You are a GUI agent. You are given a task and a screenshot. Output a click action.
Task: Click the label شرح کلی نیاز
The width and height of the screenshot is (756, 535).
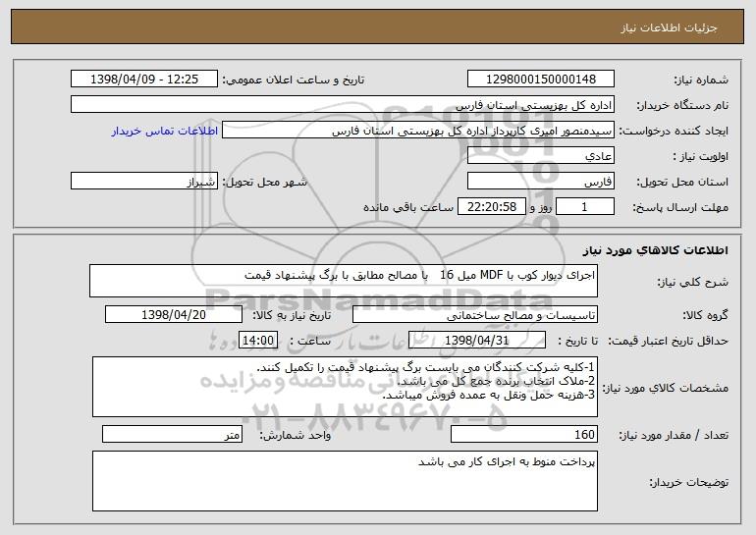pyautogui.click(x=692, y=282)
